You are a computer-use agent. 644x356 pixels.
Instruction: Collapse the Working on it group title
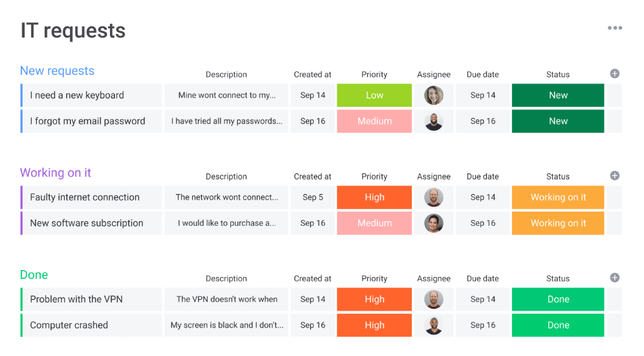click(x=56, y=173)
